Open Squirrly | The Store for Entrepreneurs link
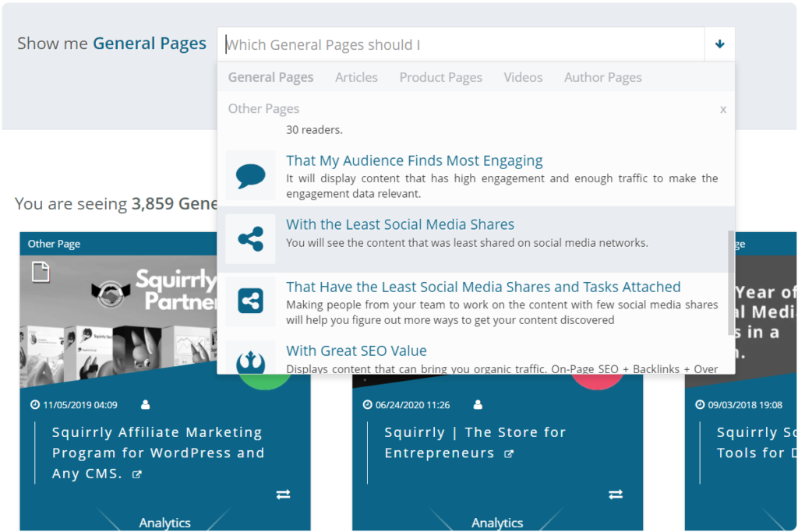 click(475, 442)
